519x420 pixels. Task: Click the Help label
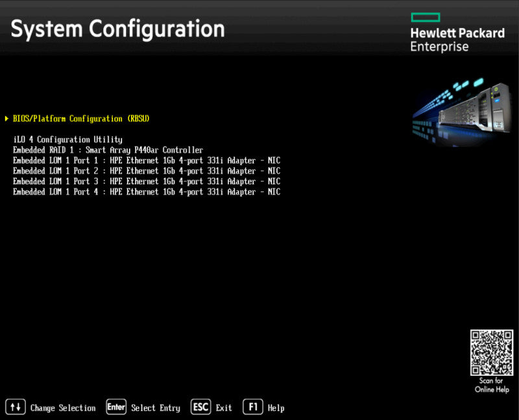click(x=276, y=408)
